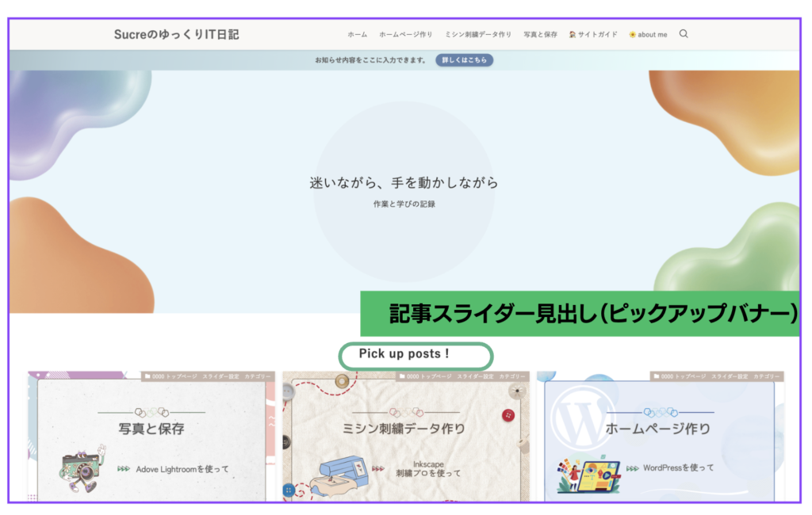Select ミシン刺繍データ作り in the top navigation
Image resolution: width=812 pixels, height=515 pixels.
pos(478,35)
